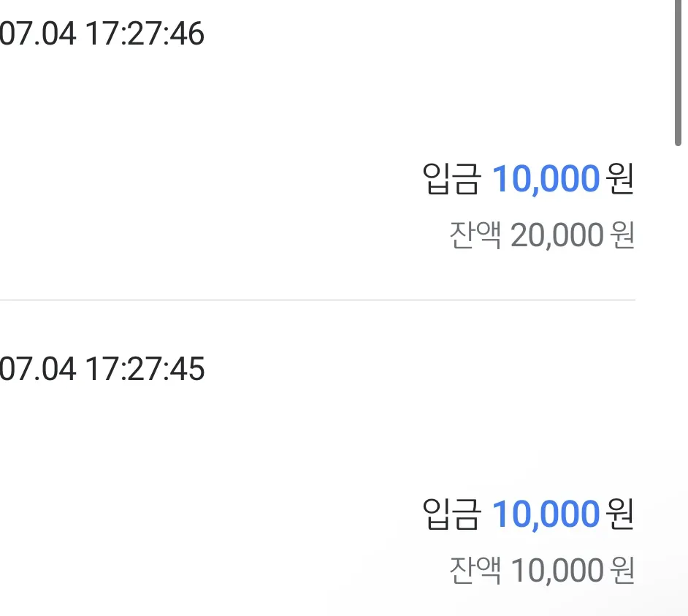The width and height of the screenshot is (688, 616).
Task: Tap the blue 10,000 amount with 10,000 balance
Action: pyautogui.click(x=546, y=514)
